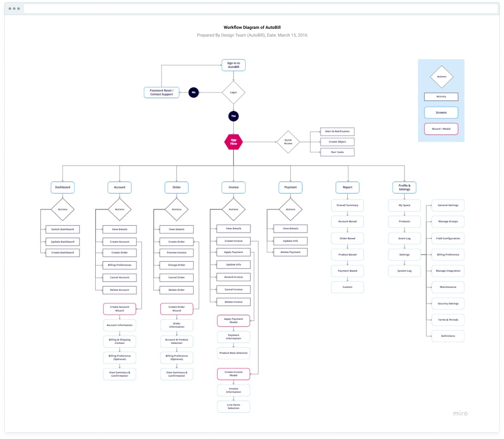Select the 'Change Order' activity box

pyautogui.click(x=177, y=265)
